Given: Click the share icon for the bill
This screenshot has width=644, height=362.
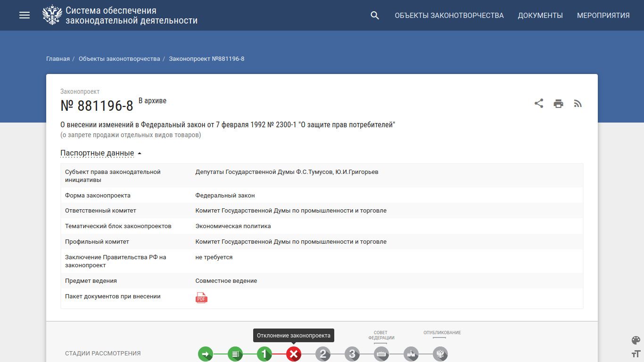Looking at the screenshot, I should 539,104.
